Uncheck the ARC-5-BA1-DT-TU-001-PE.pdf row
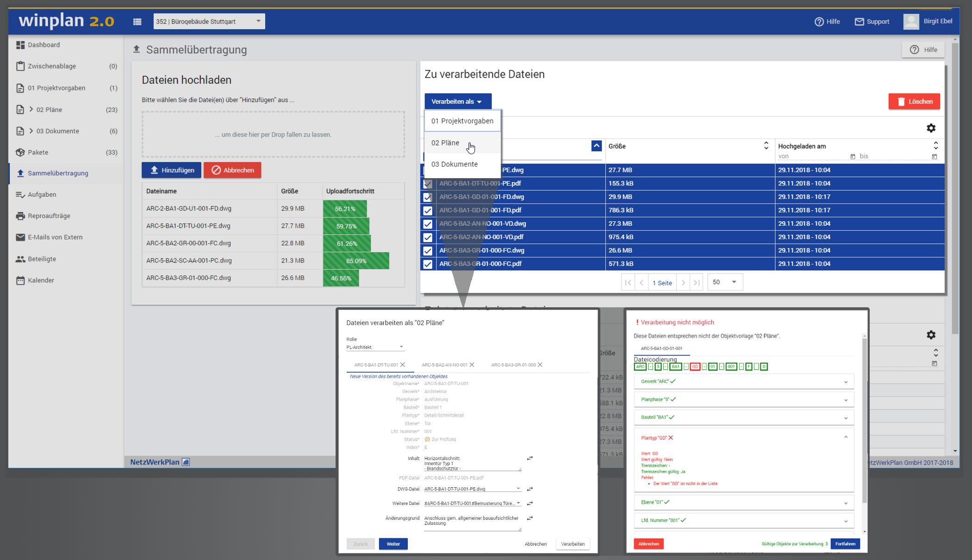This screenshot has height=560, width=972. 428,184
